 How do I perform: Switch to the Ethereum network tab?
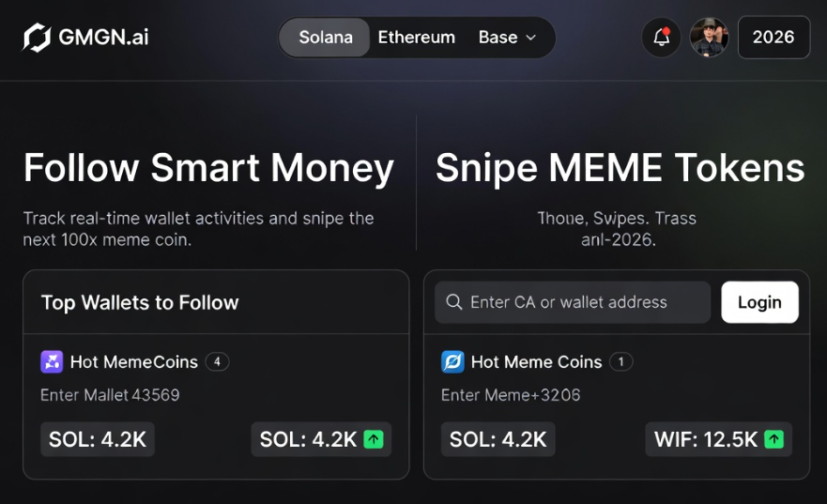[417, 38]
